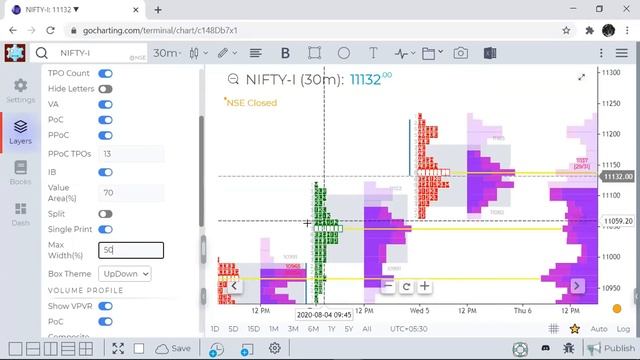Screen dimensions: 640x360
Task: Open the Settings sidebar tab
Action: coord(20,91)
